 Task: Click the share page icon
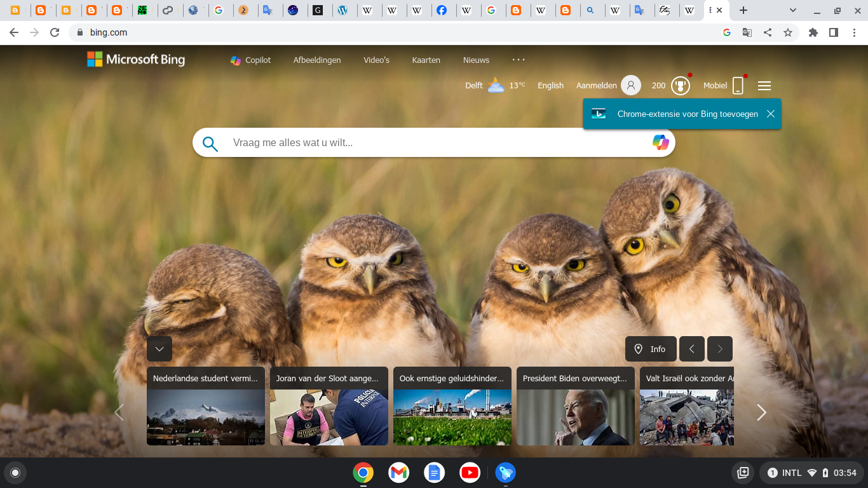tap(768, 32)
